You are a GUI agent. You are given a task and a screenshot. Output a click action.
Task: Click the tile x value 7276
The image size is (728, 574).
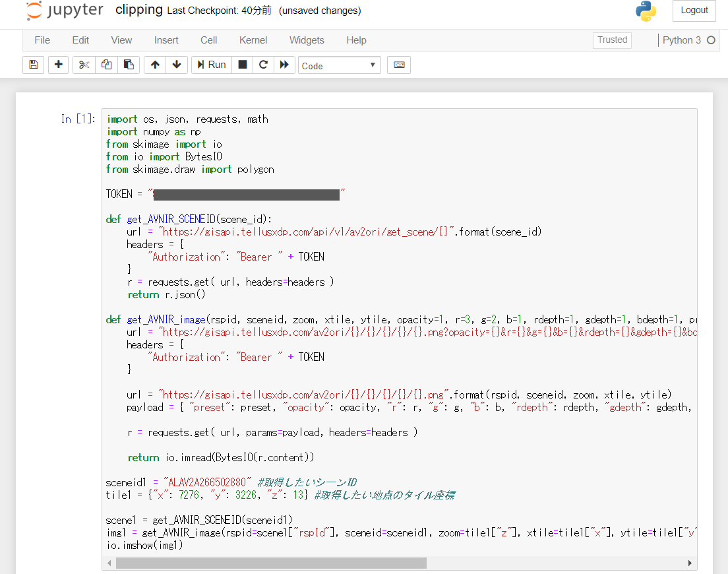click(x=189, y=495)
